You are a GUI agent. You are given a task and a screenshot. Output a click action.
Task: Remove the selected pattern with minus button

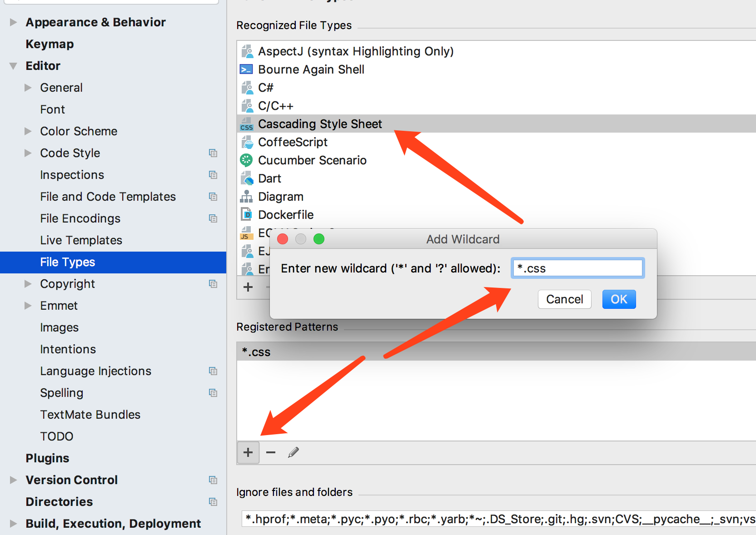[271, 452]
